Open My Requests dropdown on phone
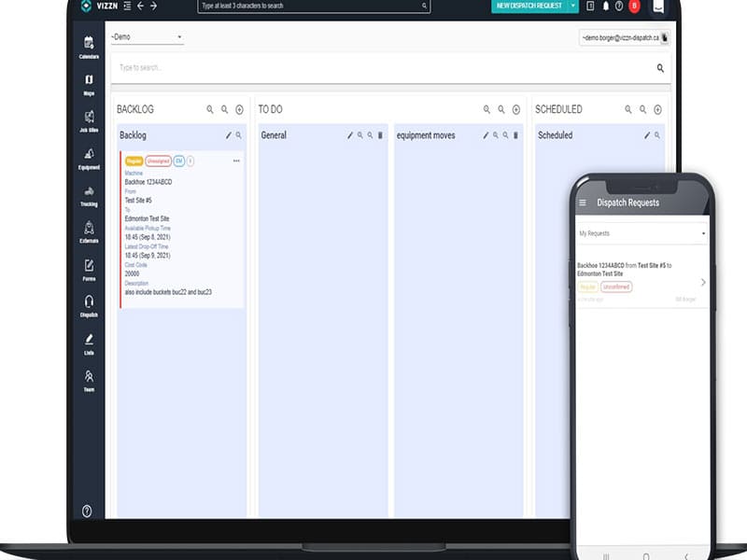This screenshot has height=560, width=747. coord(641,233)
